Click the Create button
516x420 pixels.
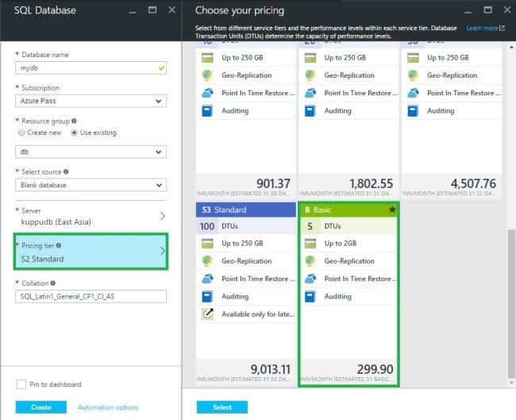coord(41,407)
